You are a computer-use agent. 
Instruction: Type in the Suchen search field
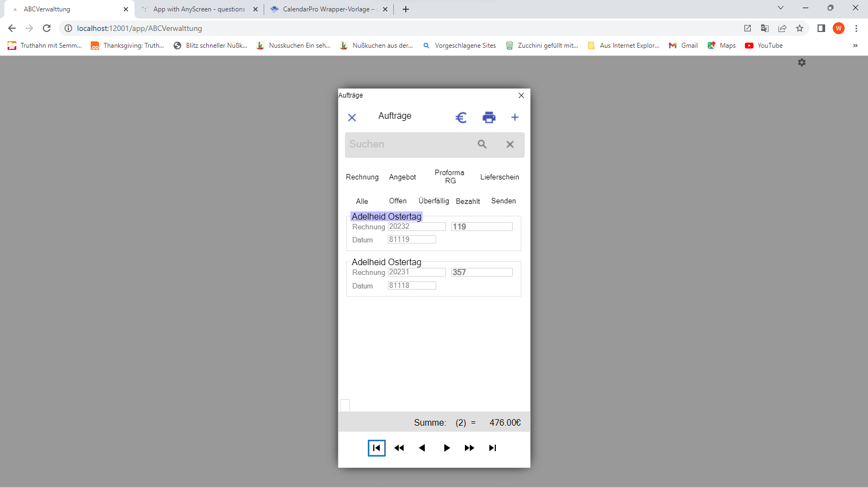pos(407,144)
